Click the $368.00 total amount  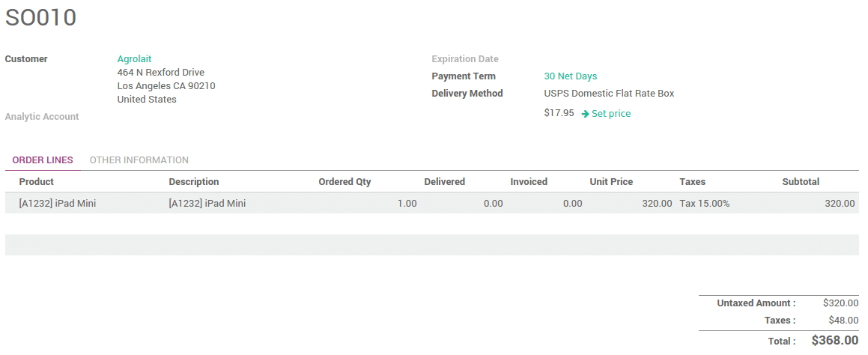pyautogui.click(x=834, y=341)
